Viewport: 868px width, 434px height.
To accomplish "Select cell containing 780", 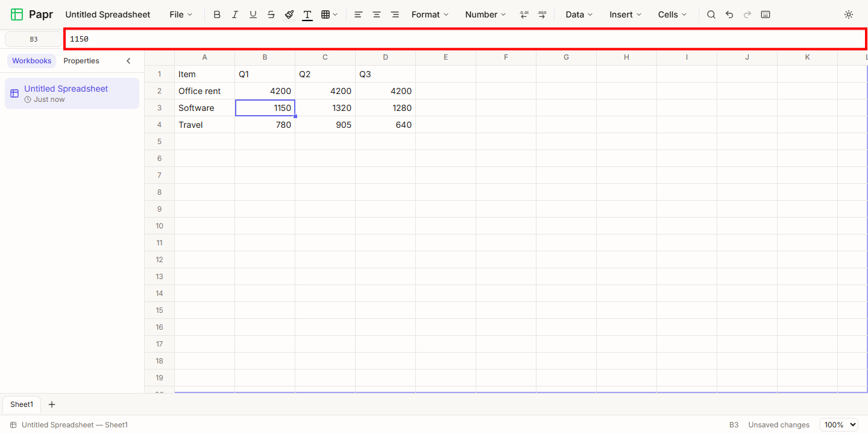I will tap(265, 125).
